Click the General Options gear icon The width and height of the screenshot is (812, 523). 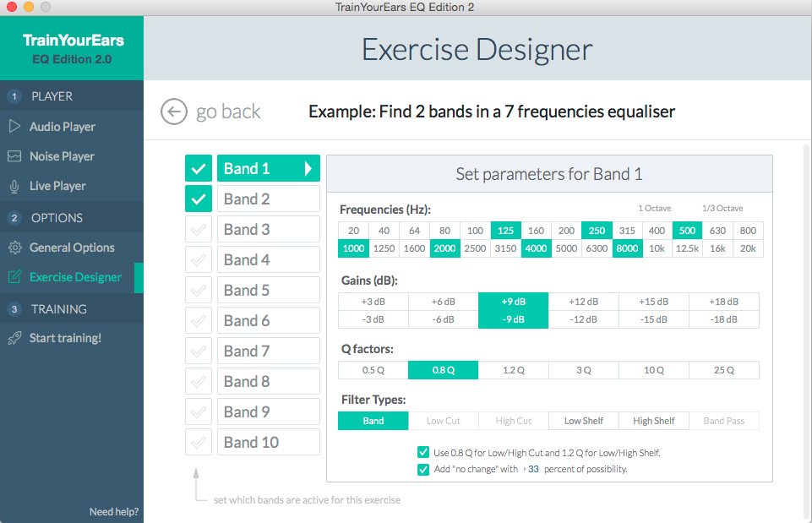14,248
